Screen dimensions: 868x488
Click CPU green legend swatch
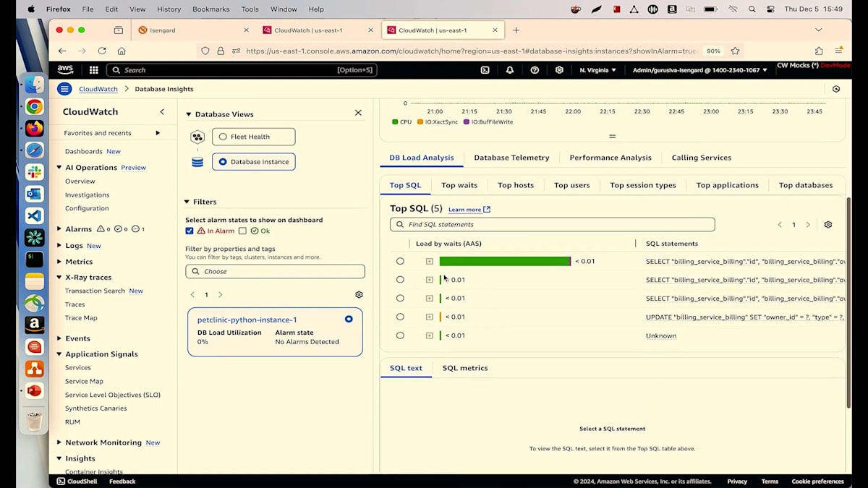pos(394,122)
